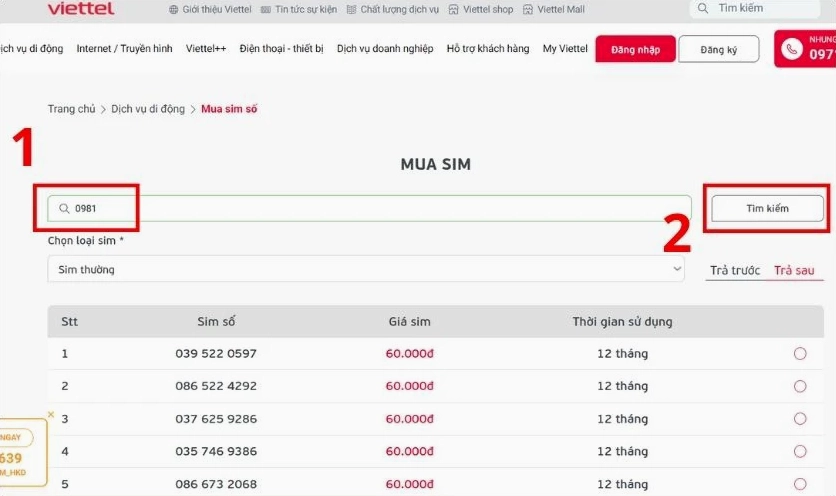Viewport: 836px width, 496px height.
Task: Click the news icon beside Tin tức sự kiện
Action: (266, 10)
